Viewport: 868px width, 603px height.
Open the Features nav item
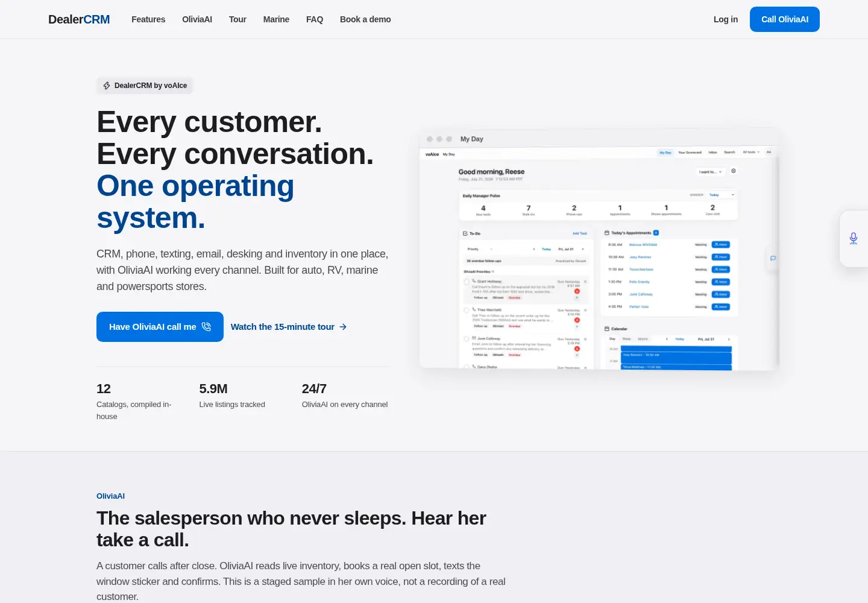[148, 19]
